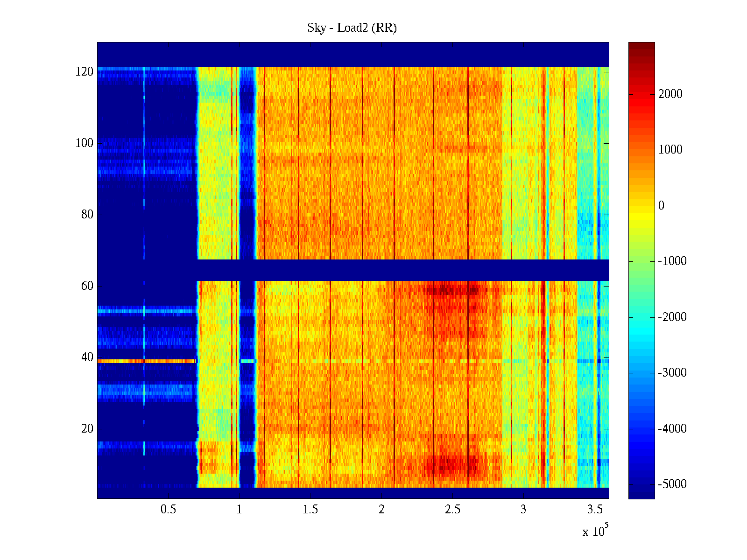Click the y-axis tick label 40
Screen dimensions: 747x560
(x=87, y=357)
